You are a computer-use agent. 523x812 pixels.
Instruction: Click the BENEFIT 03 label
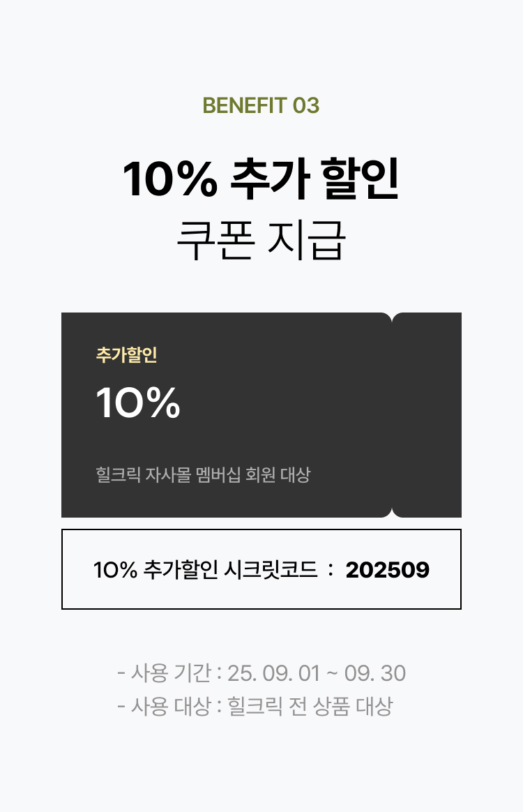pyautogui.click(x=261, y=105)
